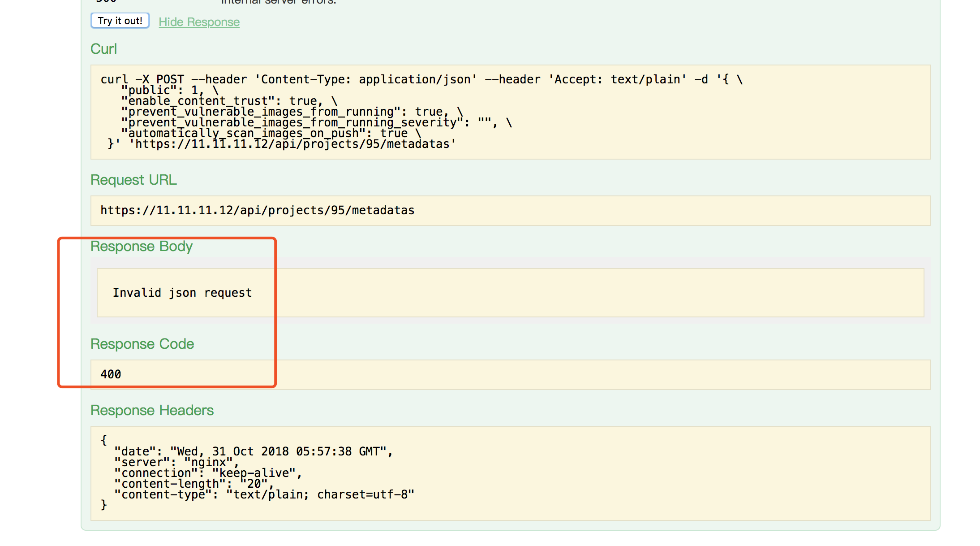Click the Request URL heading
This screenshot has width=980, height=546.
133,180
